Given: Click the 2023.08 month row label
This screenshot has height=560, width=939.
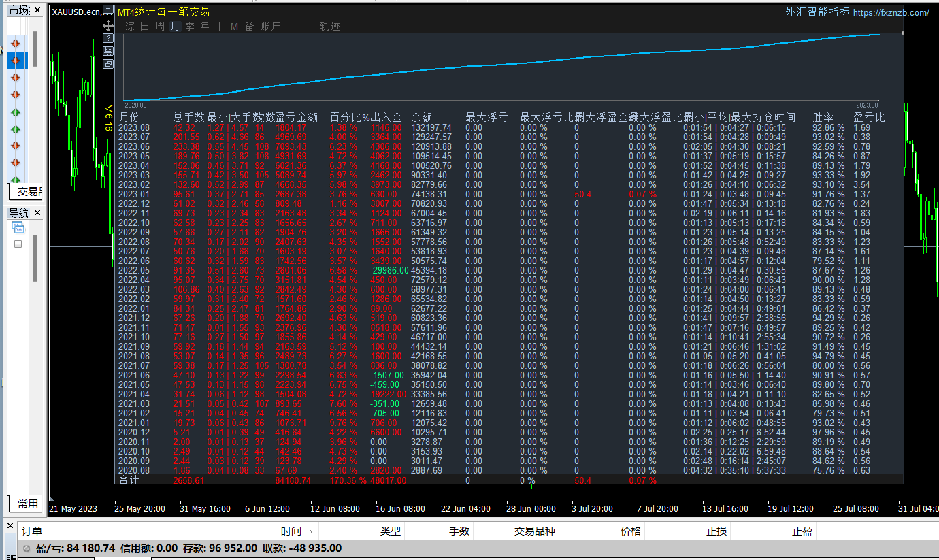Looking at the screenshot, I should point(134,127).
